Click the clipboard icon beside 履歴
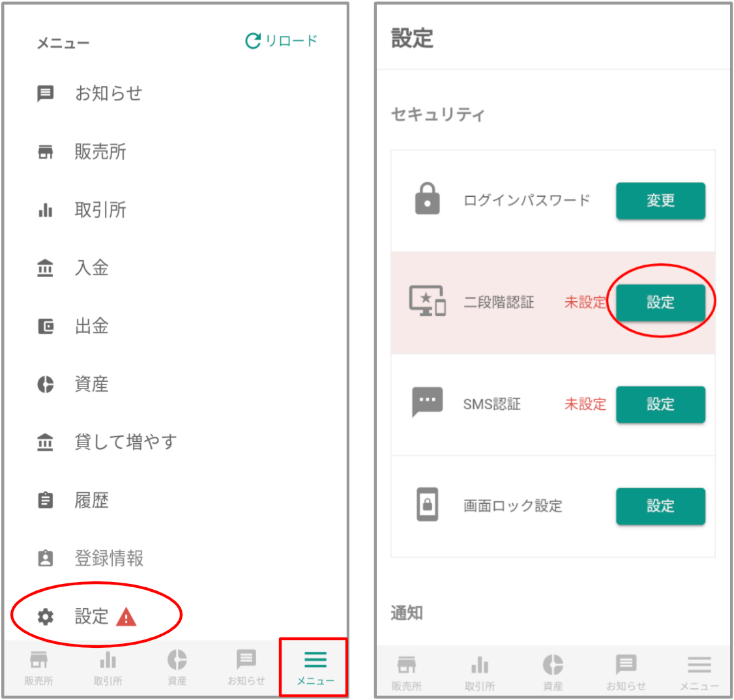This screenshot has width=734, height=700. pyautogui.click(x=46, y=500)
